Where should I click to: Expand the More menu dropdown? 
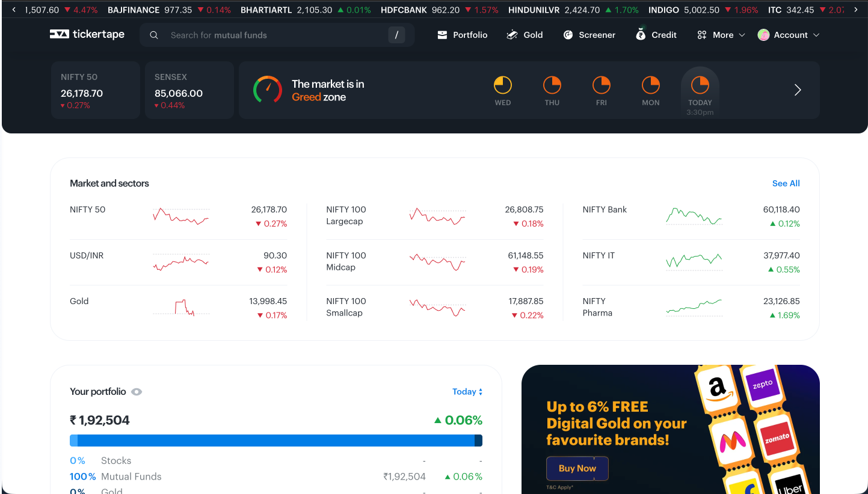(721, 35)
